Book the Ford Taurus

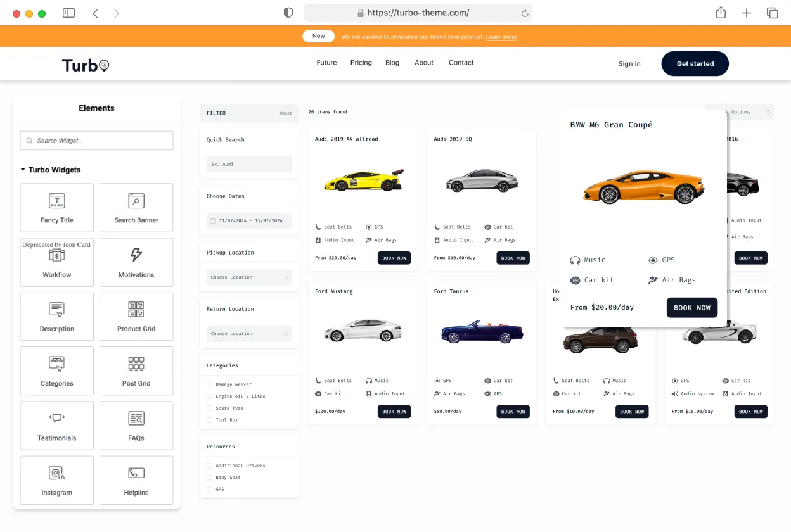(x=513, y=412)
